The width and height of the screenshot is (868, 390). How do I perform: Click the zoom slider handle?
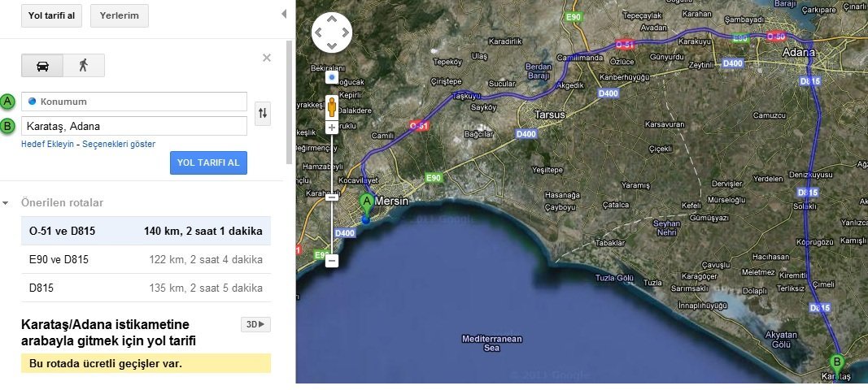(332, 197)
